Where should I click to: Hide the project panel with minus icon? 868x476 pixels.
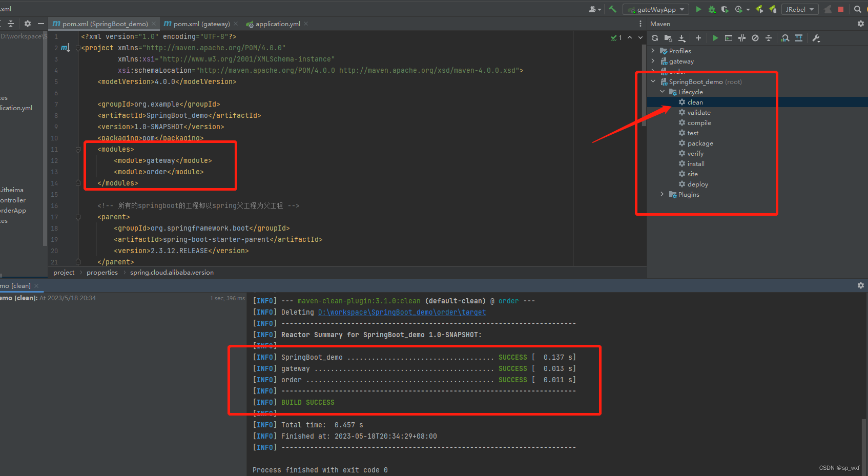click(41, 24)
